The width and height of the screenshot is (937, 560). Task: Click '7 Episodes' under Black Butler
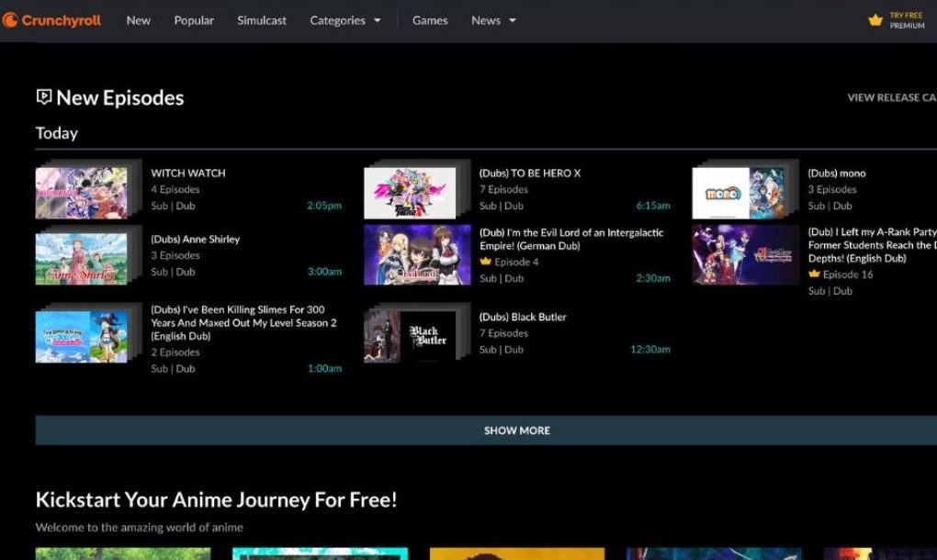(x=503, y=333)
